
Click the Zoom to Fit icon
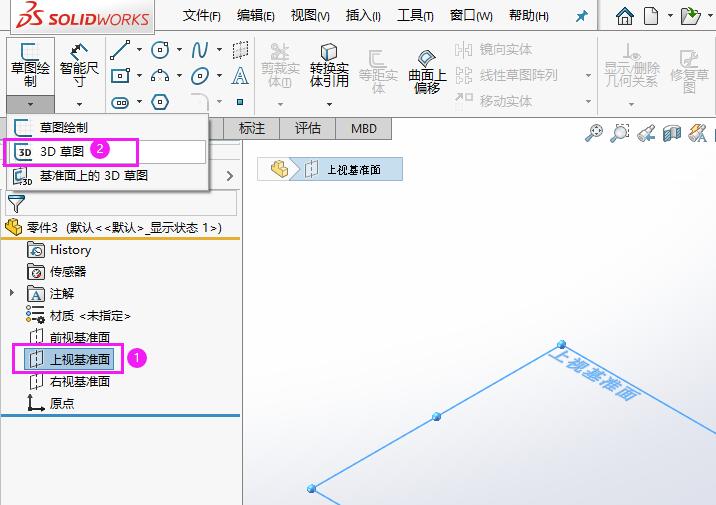pyautogui.click(x=594, y=133)
